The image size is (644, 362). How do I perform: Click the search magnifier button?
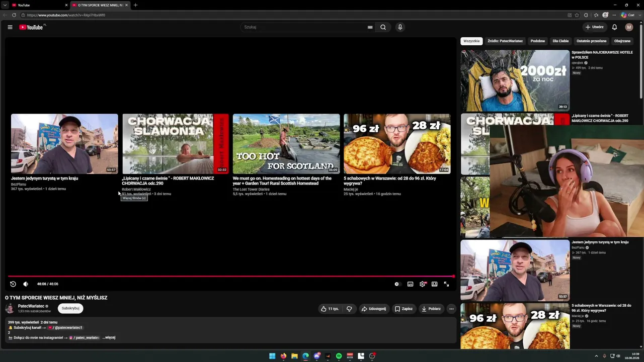pos(383,27)
